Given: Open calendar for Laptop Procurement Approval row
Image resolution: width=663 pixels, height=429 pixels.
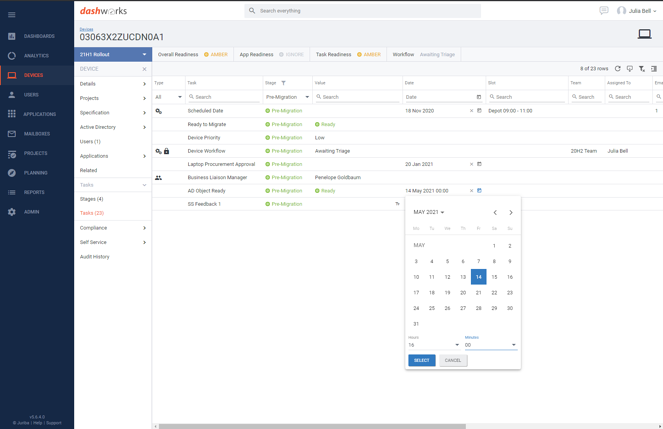Looking at the screenshot, I should 479,164.
